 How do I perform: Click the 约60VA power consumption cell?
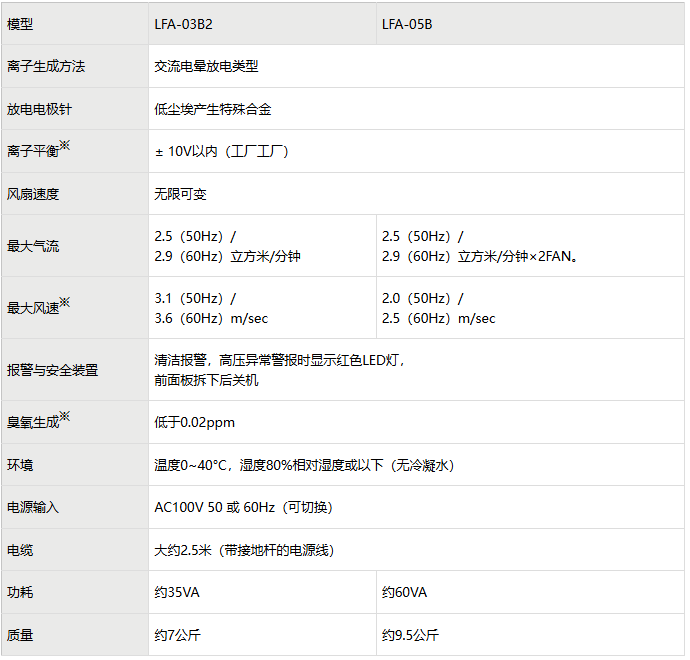405,592
